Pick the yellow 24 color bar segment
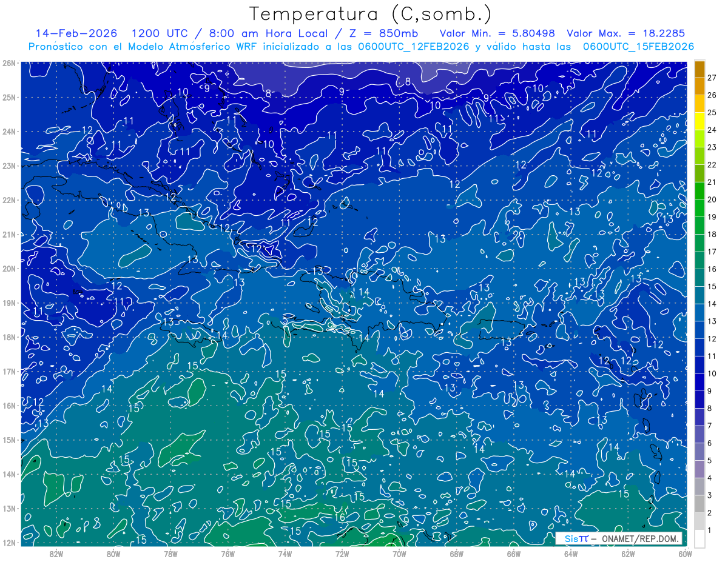Viewport: 728px width, 562px height. (x=699, y=122)
